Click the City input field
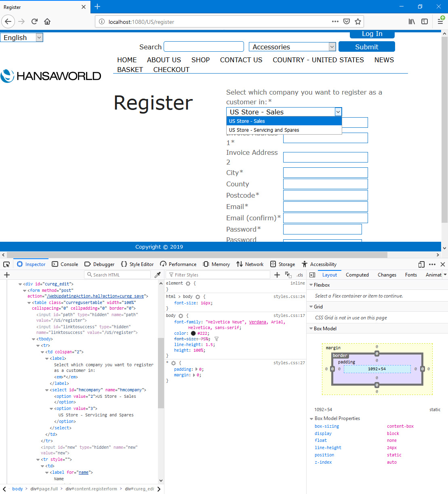 point(326,173)
